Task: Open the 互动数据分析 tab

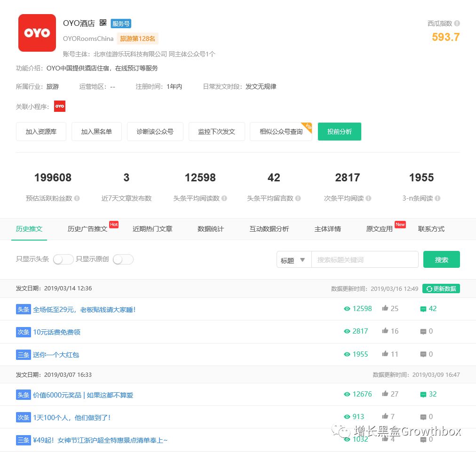Action: tap(269, 229)
